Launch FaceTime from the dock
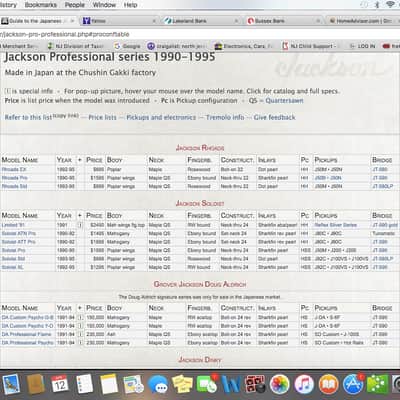Screen dimensions: 400x400 [x=207, y=384]
